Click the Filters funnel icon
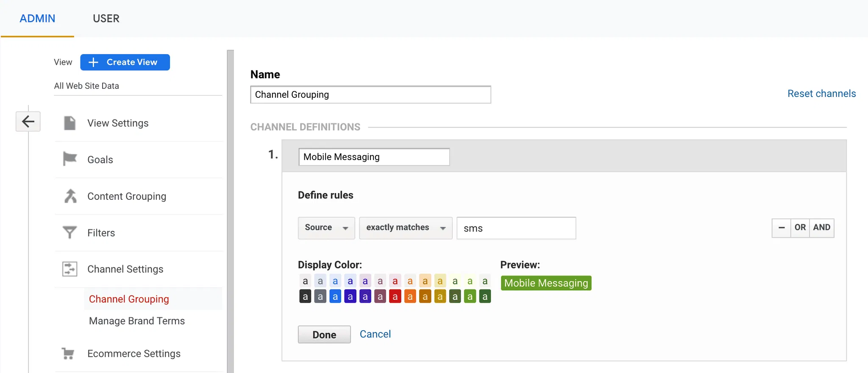 point(70,232)
